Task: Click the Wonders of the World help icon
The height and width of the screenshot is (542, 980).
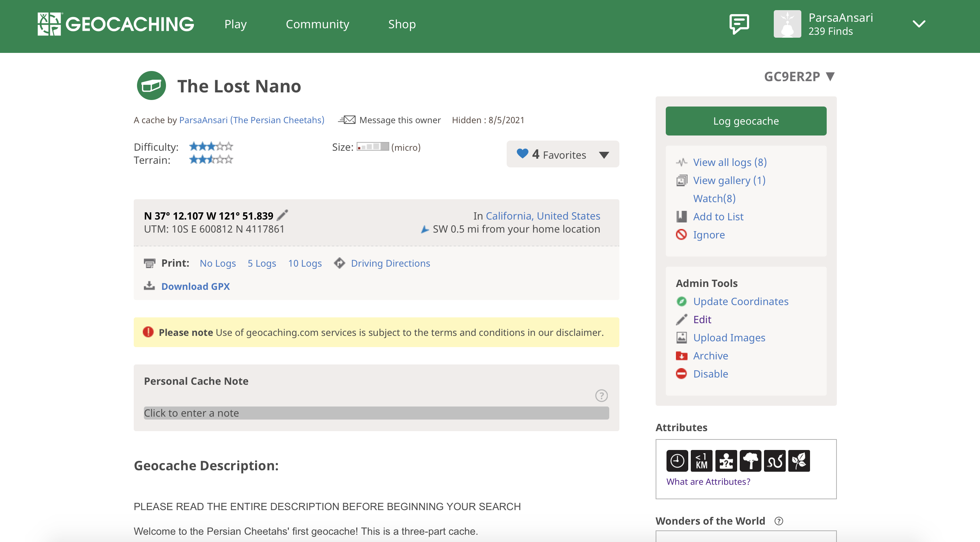Action: click(x=779, y=521)
